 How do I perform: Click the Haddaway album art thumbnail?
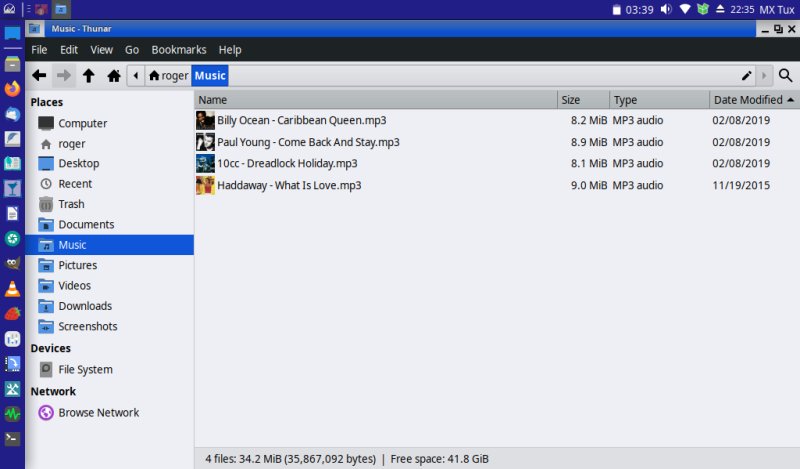click(x=205, y=185)
